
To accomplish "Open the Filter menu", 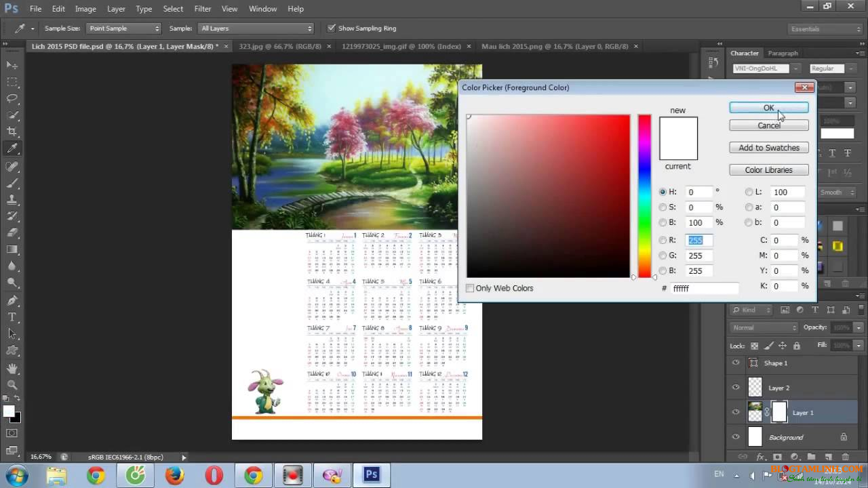I will (202, 9).
